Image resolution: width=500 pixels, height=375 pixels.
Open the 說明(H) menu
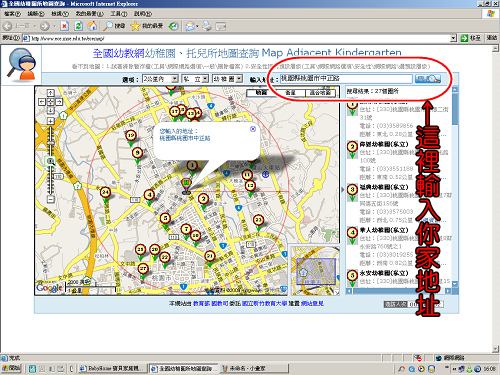click(143, 14)
